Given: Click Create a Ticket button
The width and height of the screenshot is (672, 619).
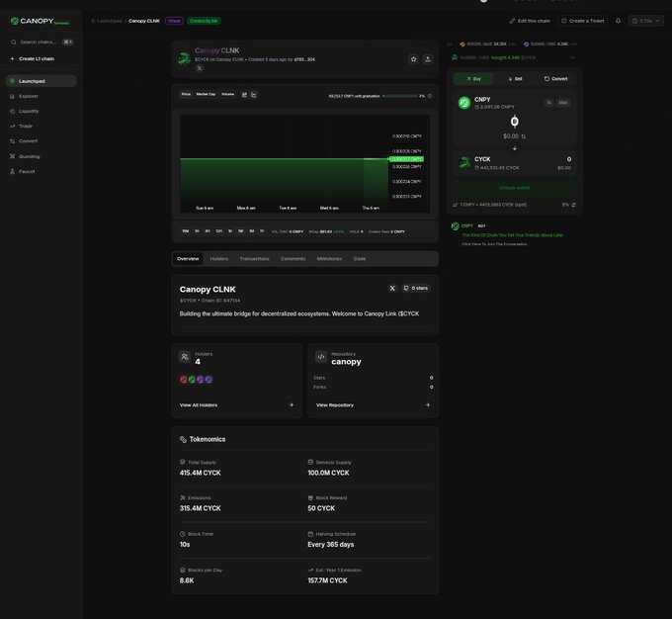Looking at the screenshot, I should 583,21.
